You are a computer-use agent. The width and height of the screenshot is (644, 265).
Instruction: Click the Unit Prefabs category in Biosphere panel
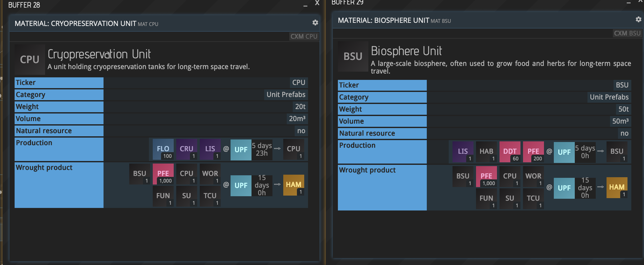click(x=609, y=97)
